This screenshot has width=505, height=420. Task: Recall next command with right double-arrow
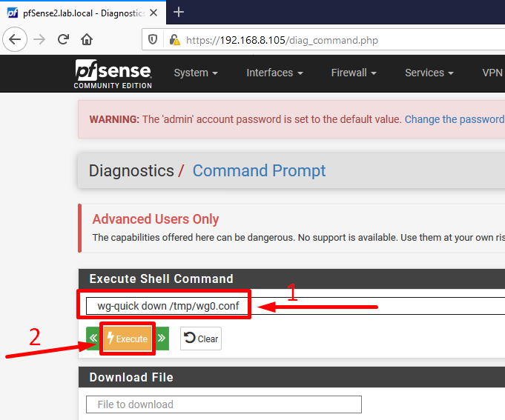(x=162, y=339)
